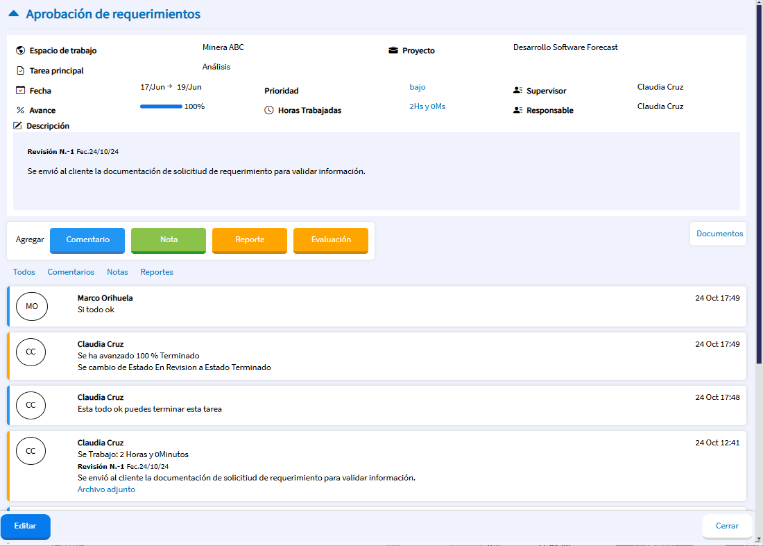Filter activity by Reportes
The width and height of the screenshot is (763, 546).
tap(157, 272)
